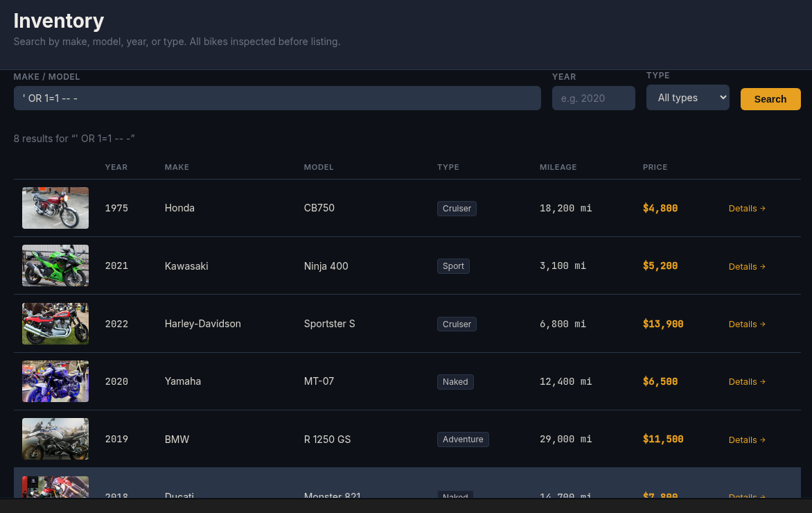Click the Inventory page heading
The width and height of the screenshot is (812, 513).
(x=58, y=21)
